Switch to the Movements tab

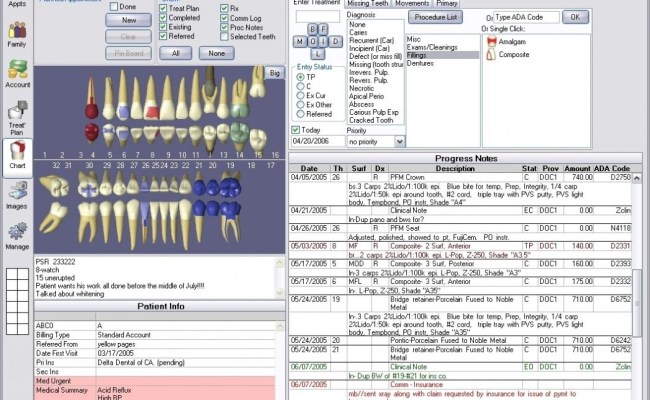[x=412, y=3]
